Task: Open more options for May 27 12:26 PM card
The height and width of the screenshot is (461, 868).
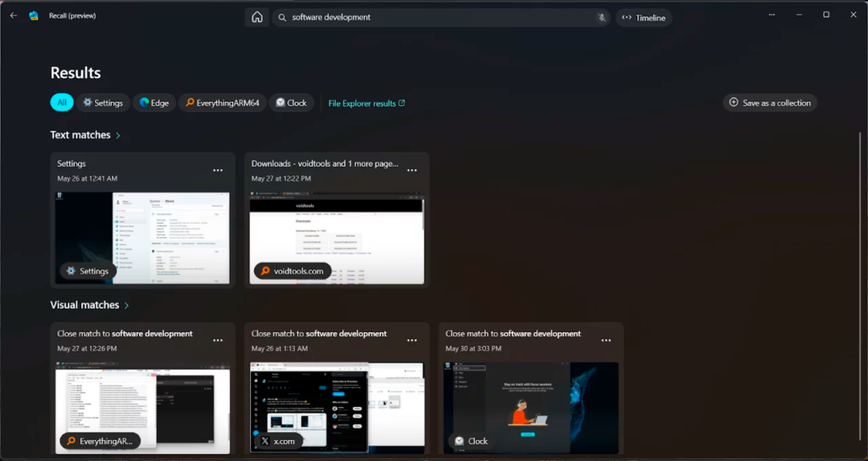Action: click(x=218, y=341)
